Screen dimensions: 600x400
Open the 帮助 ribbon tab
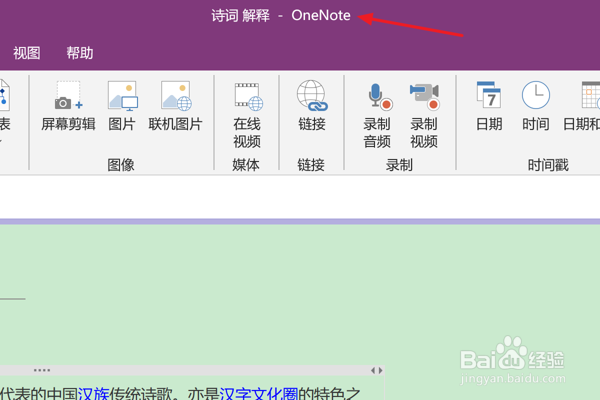pyautogui.click(x=80, y=53)
